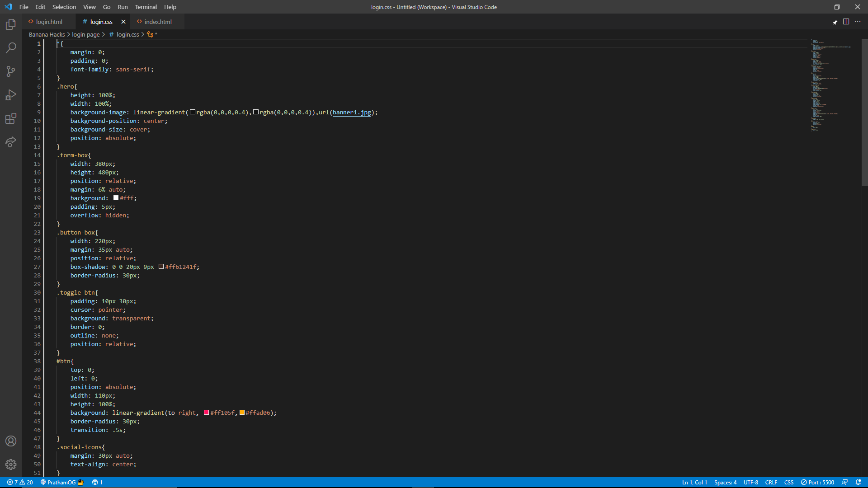868x488 pixels.
Task: Open the Extensions view
Action: [x=11, y=118]
